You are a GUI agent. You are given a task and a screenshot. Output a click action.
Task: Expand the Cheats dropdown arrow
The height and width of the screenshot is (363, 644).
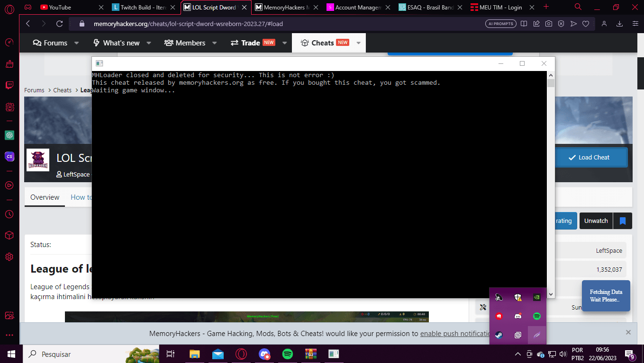pos(358,43)
